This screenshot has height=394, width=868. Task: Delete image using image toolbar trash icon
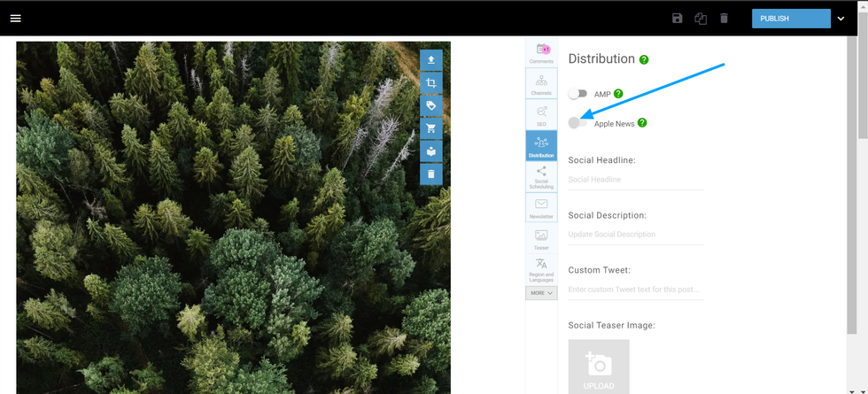click(430, 174)
